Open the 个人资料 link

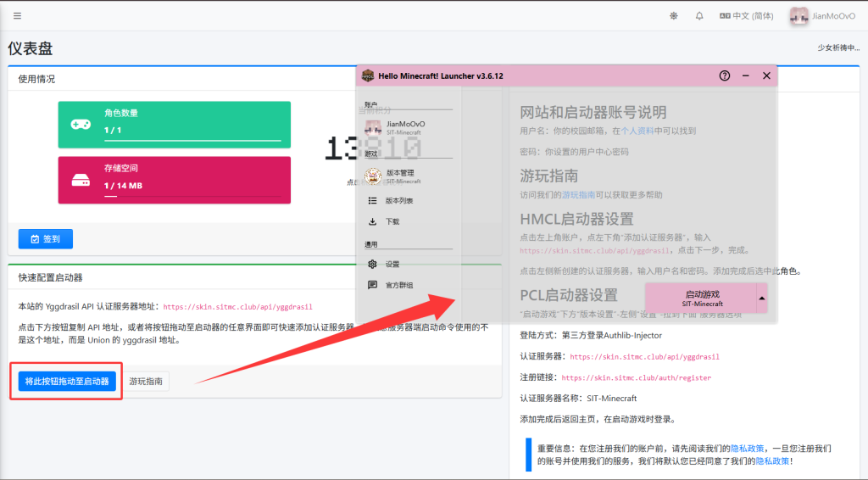click(637, 131)
